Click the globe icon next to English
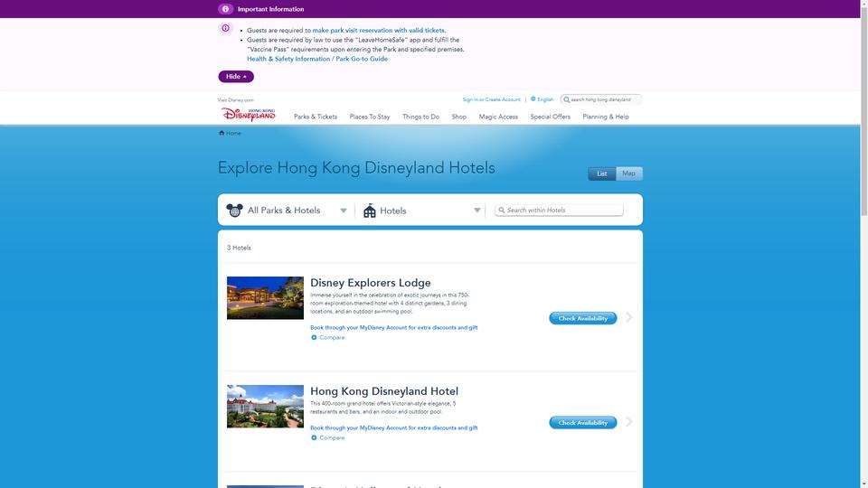Viewport: 868px width, 488px height. click(x=533, y=99)
